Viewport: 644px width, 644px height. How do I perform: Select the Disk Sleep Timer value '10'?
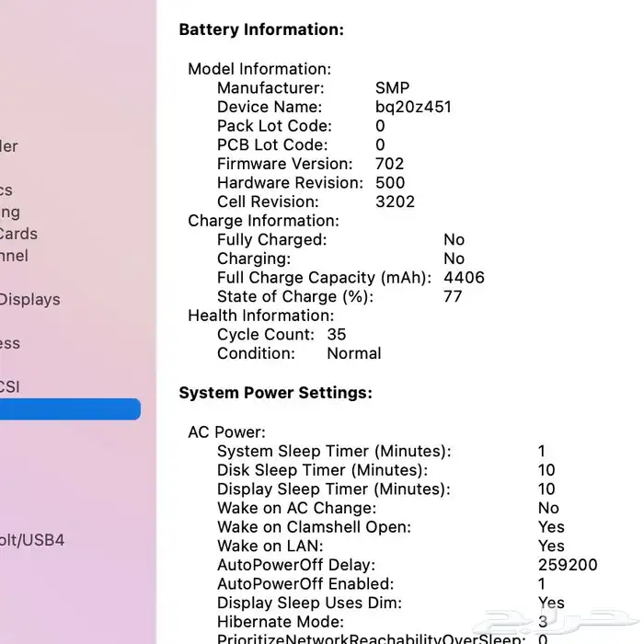[x=546, y=470]
